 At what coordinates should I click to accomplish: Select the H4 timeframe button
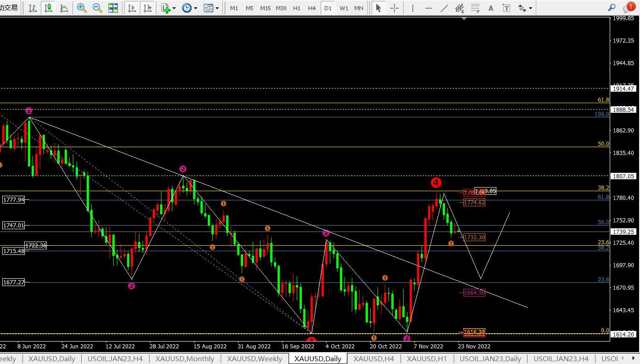312,8
